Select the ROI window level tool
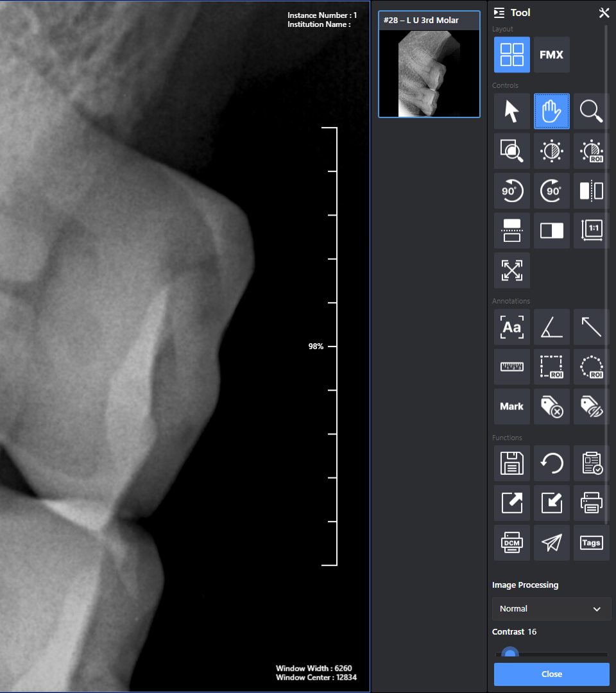 click(x=591, y=151)
